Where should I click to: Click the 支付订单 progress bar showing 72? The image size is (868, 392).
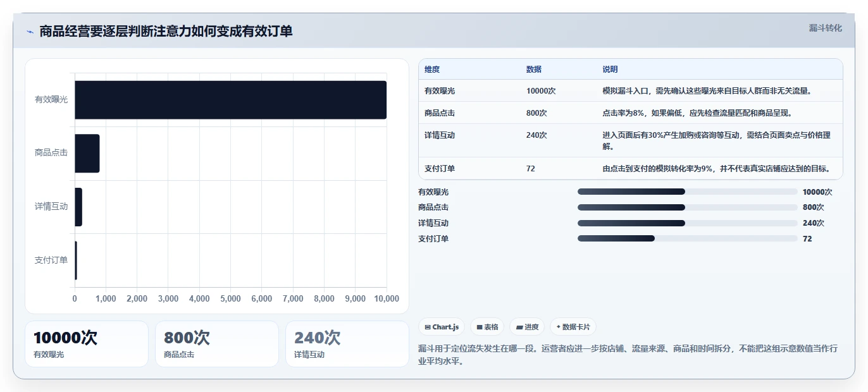tap(687, 238)
